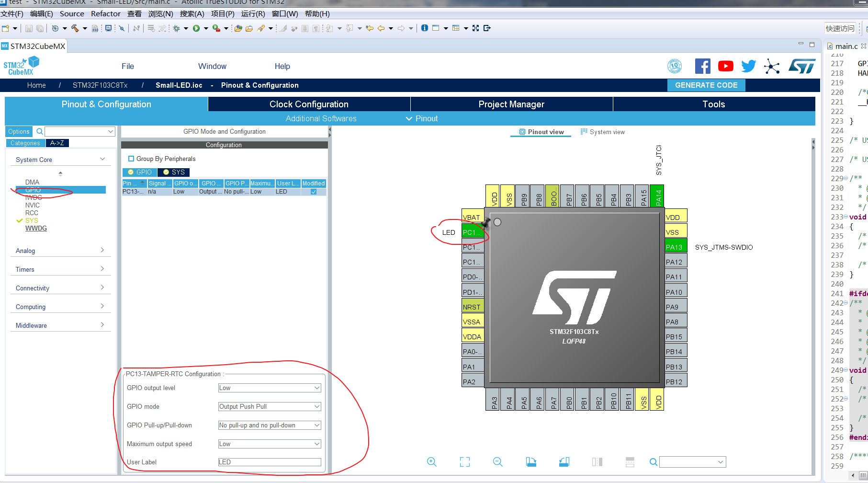The image size is (868, 483).
Task: Click the PA14 pin on the chip
Action: coord(657,195)
